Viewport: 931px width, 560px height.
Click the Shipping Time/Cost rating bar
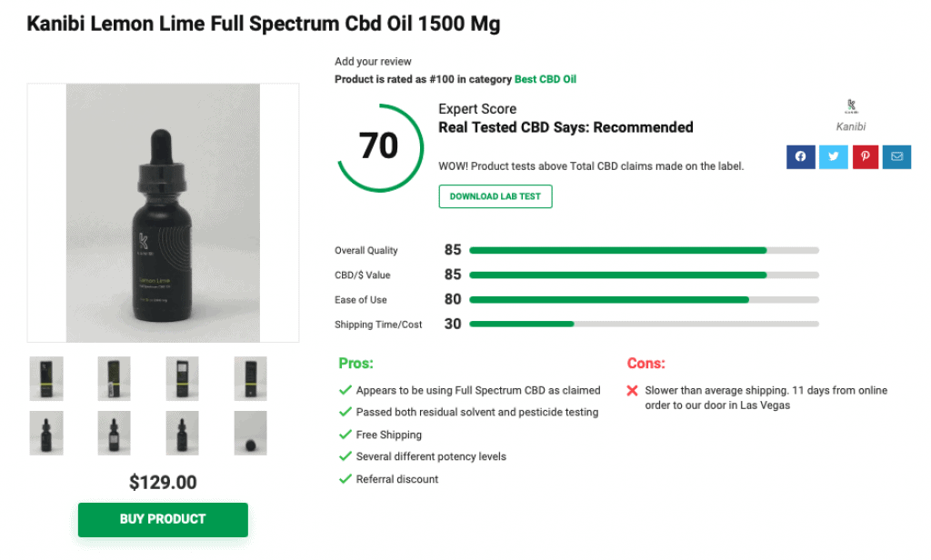(644, 324)
